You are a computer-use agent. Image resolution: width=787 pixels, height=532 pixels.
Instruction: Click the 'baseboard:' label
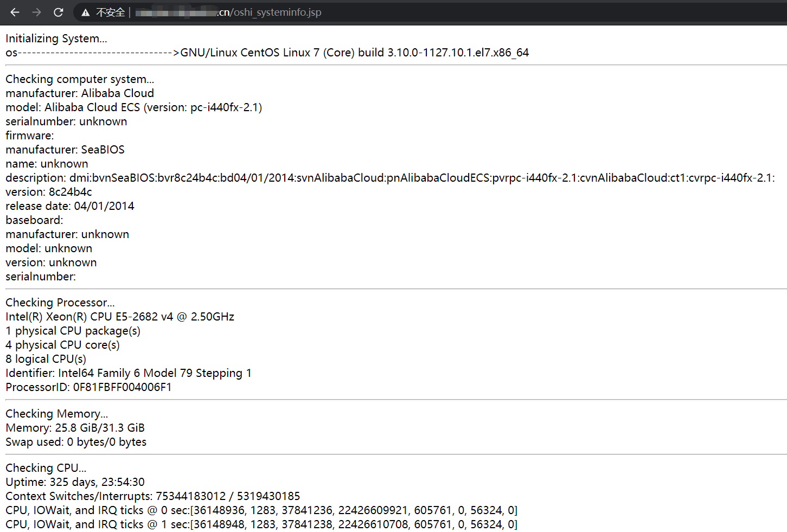tap(34, 220)
